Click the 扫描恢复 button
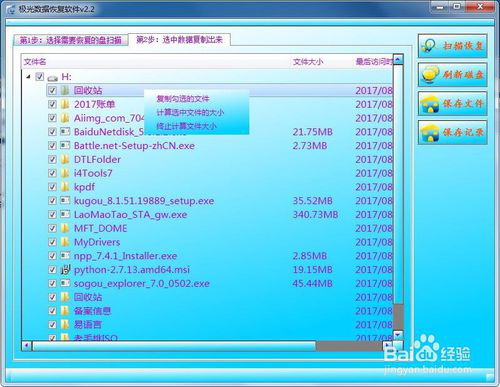 [x=453, y=46]
